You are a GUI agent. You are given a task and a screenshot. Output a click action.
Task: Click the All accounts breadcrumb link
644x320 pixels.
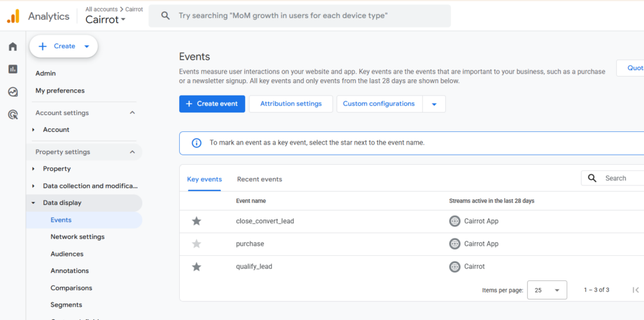click(101, 9)
